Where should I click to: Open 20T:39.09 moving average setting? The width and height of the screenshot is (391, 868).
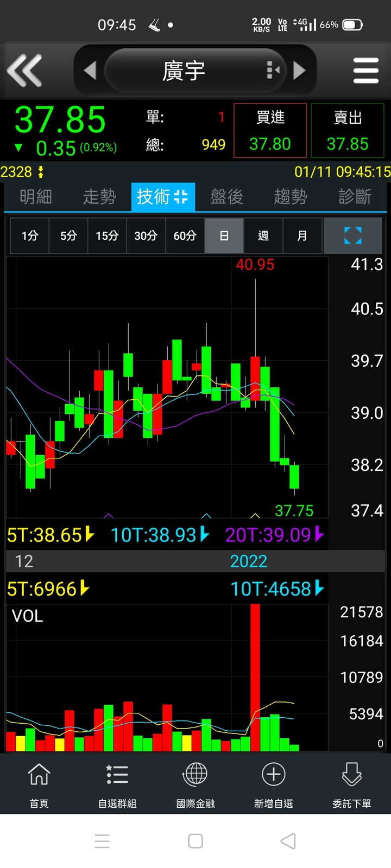(274, 535)
